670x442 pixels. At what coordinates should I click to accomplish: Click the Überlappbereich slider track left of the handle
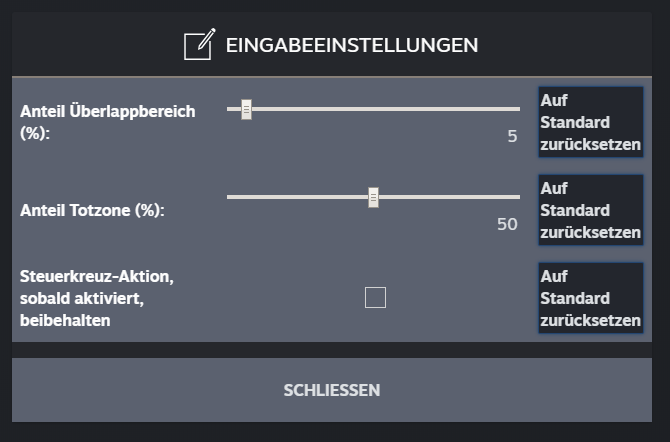pos(233,109)
